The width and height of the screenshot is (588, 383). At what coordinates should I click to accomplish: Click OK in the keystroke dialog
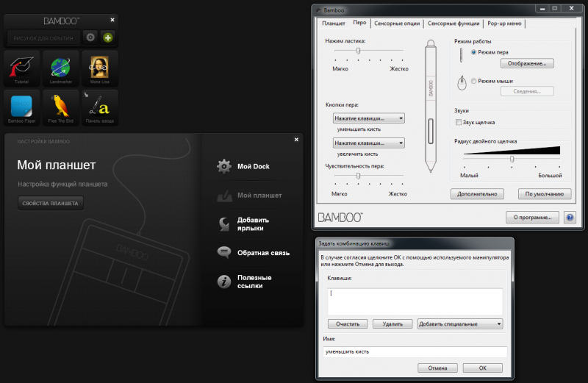[483, 368]
